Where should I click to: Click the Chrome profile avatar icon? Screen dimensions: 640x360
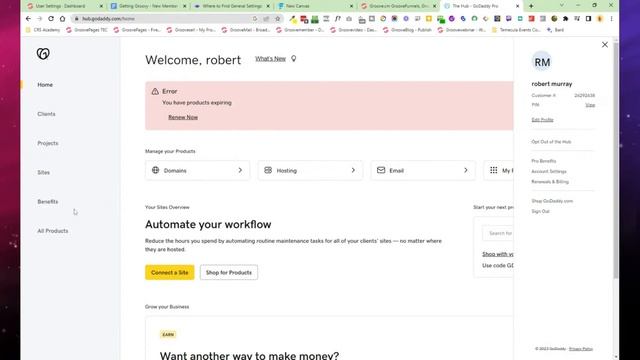[x=600, y=19]
